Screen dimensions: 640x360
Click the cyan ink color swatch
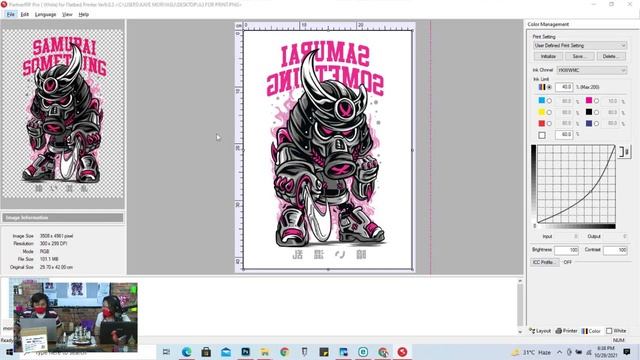click(x=542, y=100)
